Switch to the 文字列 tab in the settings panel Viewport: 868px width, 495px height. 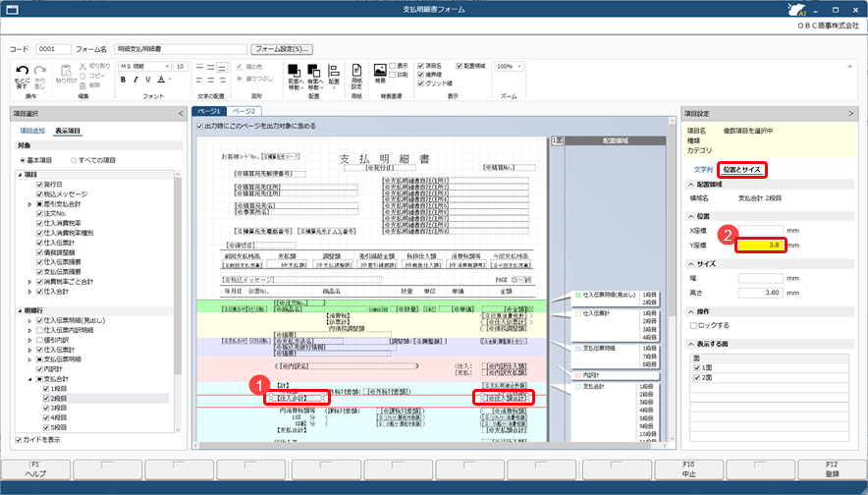(x=704, y=170)
